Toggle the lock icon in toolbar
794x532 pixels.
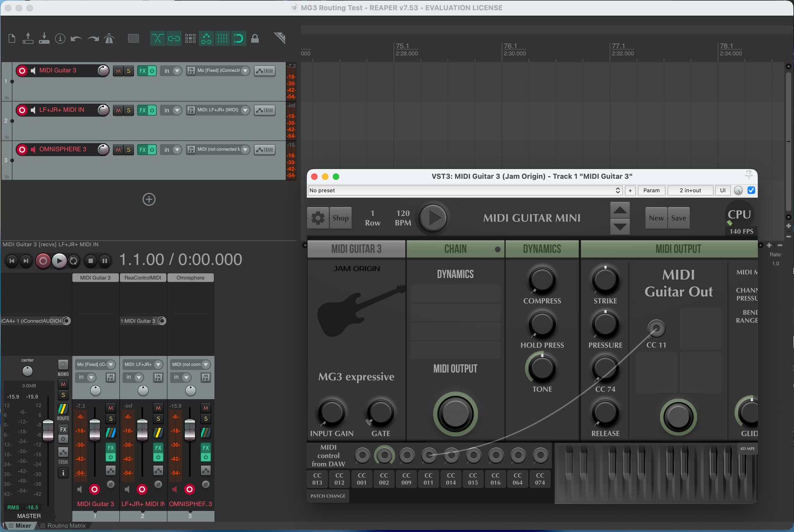[x=255, y=39]
